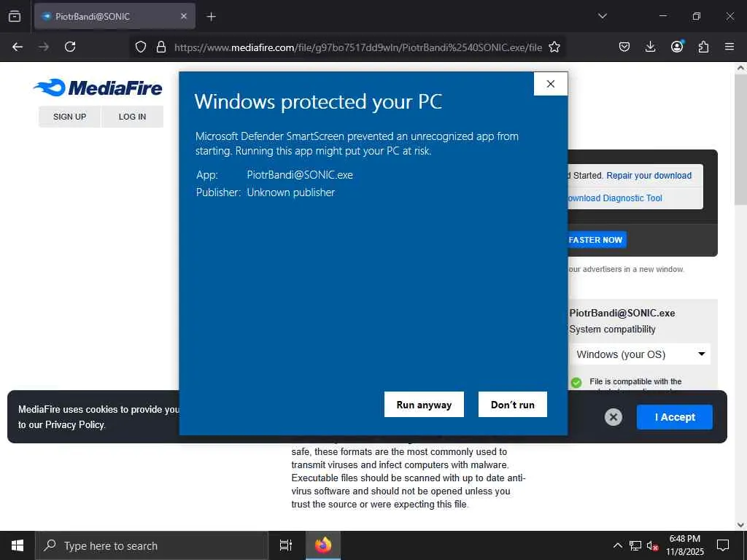
Task: Click the taskbar clock showing 6:48 PM
Action: (x=684, y=545)
